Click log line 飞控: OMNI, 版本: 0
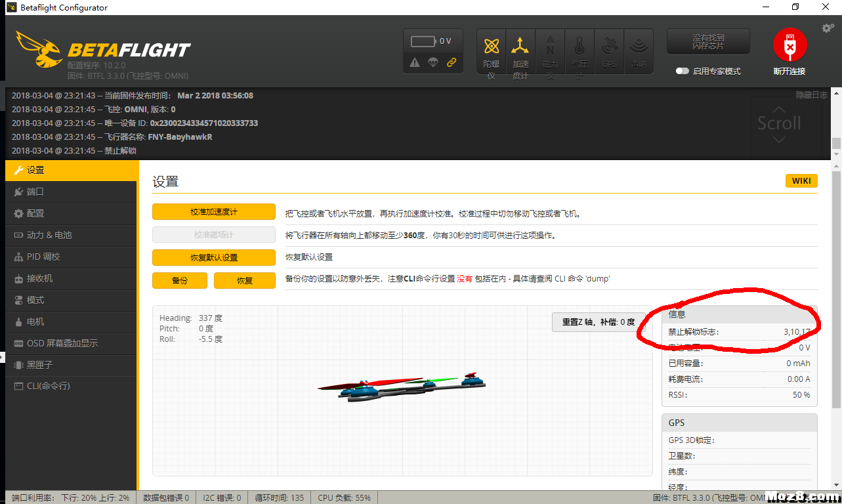 tap(94, 110)
